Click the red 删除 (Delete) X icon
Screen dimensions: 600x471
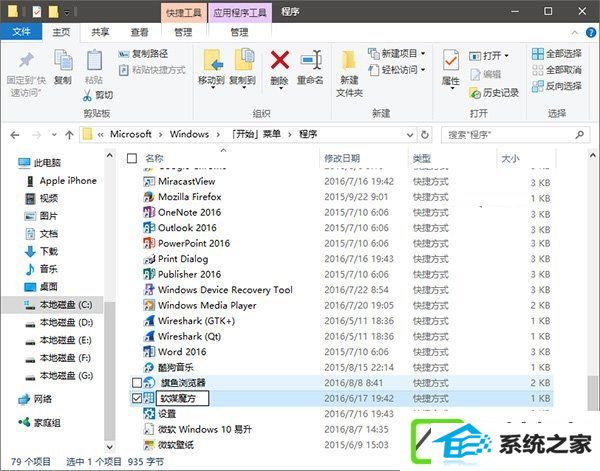pyautogui.click(x=280, y=60)
